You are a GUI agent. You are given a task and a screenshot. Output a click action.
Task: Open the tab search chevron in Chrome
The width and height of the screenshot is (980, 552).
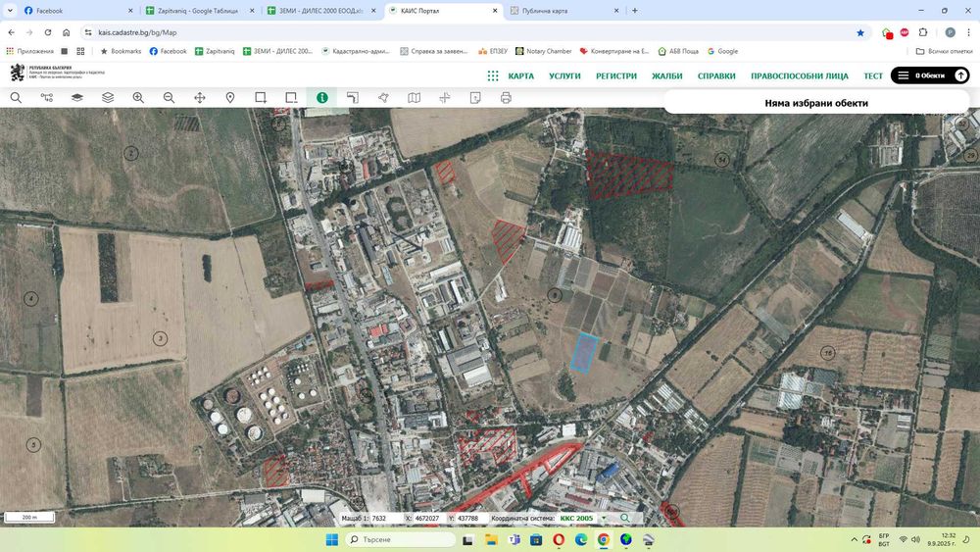(x=10, y=11)
